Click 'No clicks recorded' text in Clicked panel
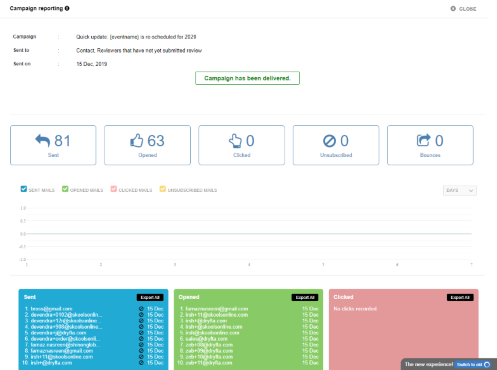The width and height of the screenshot is (497, 370). click(x=355, y=309)
